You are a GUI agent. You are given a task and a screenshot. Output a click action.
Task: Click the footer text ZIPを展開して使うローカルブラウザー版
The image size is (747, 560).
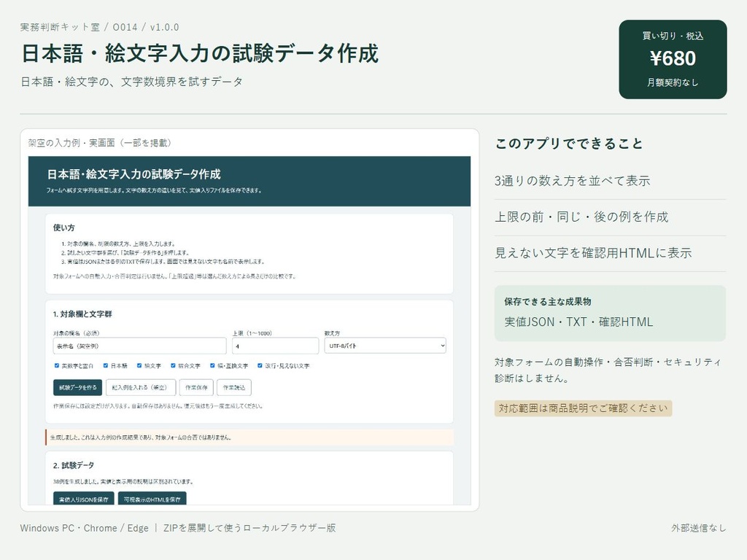(249, 528)
